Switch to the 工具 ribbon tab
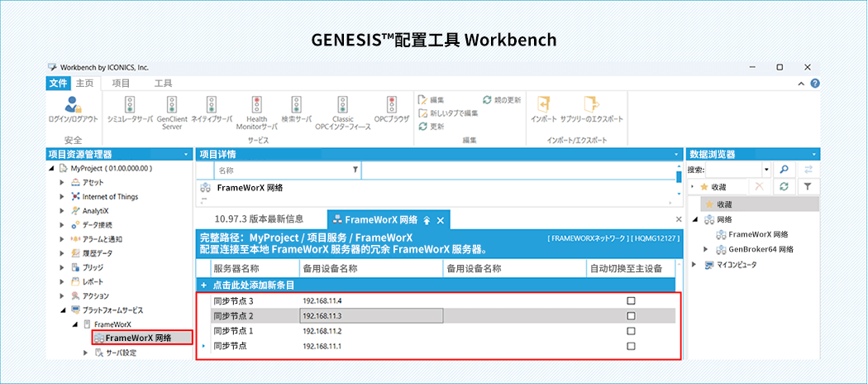Image resolution: width=868 pixels, height=384 pixels. [163, 83]
